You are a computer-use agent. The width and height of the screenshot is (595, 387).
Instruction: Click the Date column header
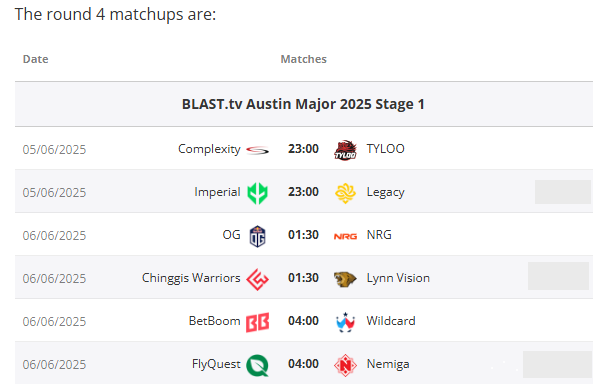coord(36,59)
